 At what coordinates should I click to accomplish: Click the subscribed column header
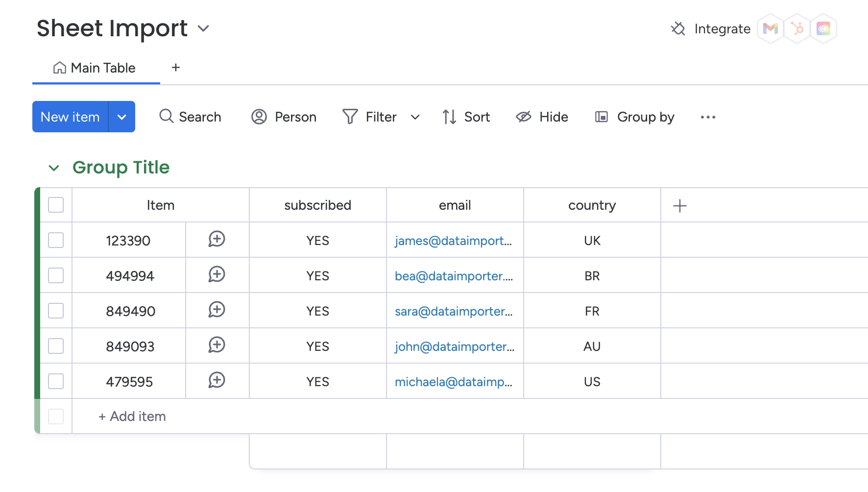pos(318,205)
